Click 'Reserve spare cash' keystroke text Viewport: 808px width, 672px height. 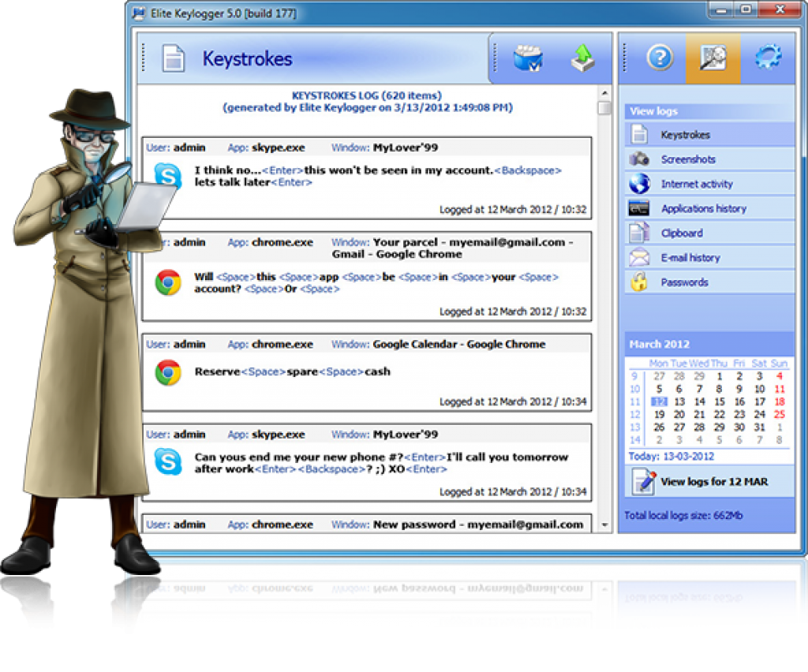coord(292,371)
